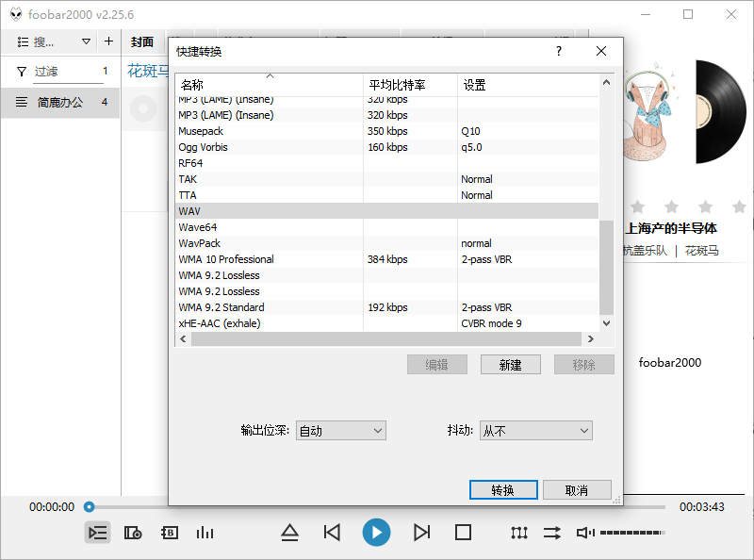The height and width of the screenshot is (560, 754).
Task: Toggle the shuffle playback order icon
Action: coord(552,533)
